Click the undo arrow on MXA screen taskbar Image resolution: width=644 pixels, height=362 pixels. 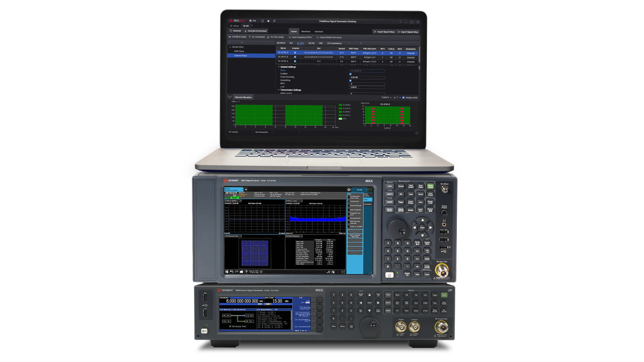click(x=231, y=272)
